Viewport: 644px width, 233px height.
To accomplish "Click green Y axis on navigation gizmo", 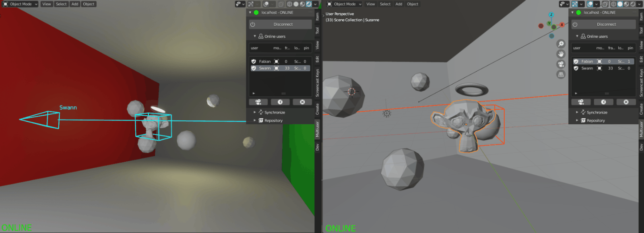I will pos(549,23).
